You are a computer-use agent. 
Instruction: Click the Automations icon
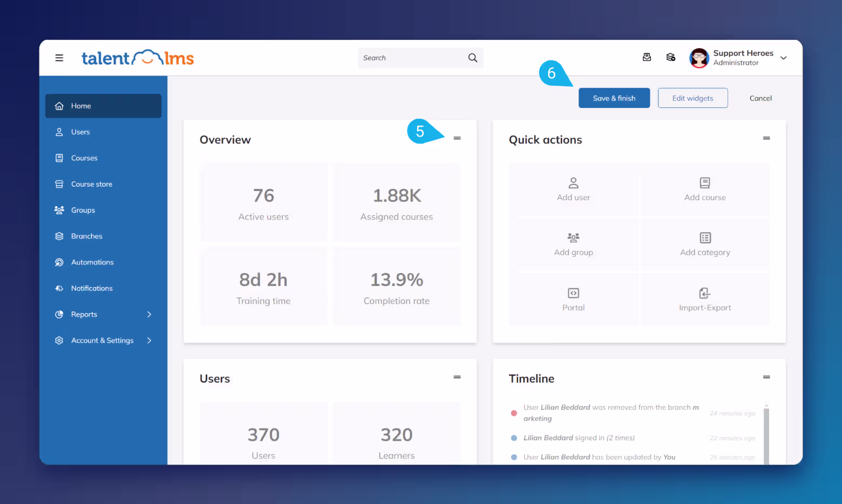(x=59, y=262)
